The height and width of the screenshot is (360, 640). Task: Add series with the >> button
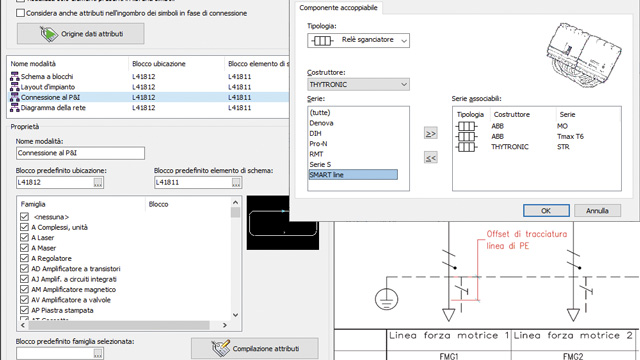click(431, 133)
